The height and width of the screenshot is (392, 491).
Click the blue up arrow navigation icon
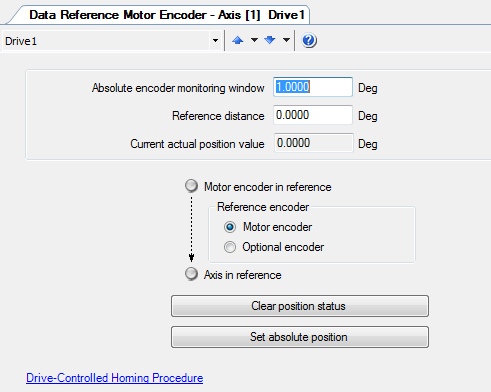click(x=238, y=40)
